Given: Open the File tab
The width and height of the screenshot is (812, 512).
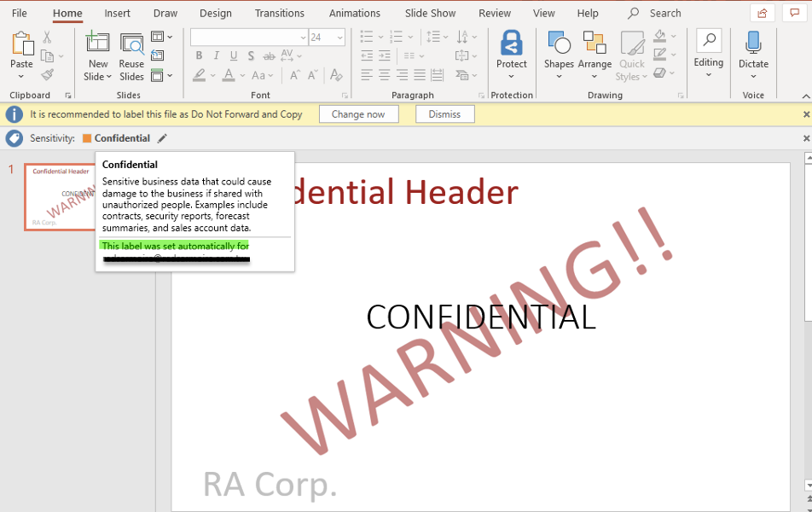Looking at the screenshot, I should 19,13.
